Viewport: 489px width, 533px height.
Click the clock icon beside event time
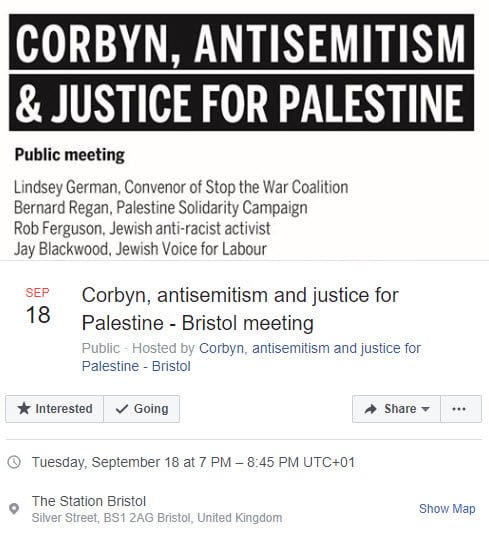pos(14,462)
